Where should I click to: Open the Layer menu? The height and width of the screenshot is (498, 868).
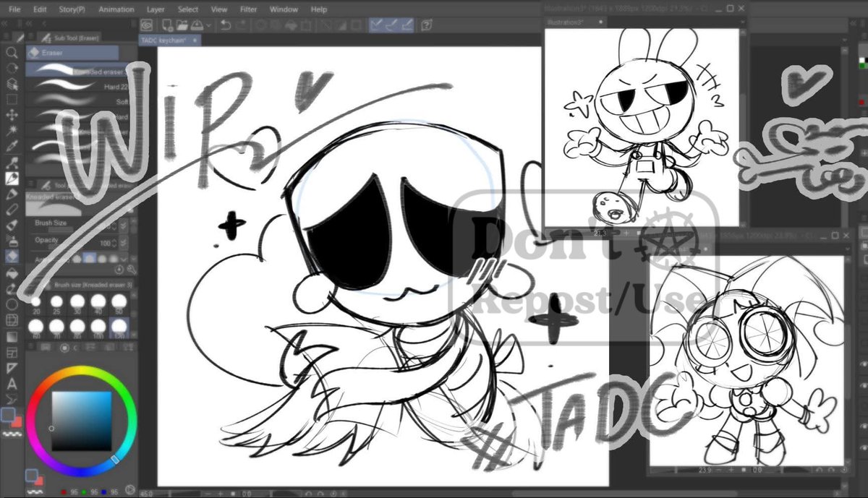click(155, 9)
